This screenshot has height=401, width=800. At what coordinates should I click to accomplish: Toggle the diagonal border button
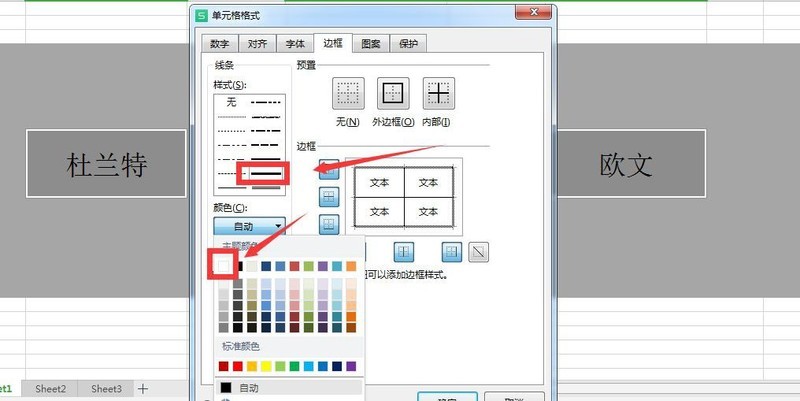point(480,251)
